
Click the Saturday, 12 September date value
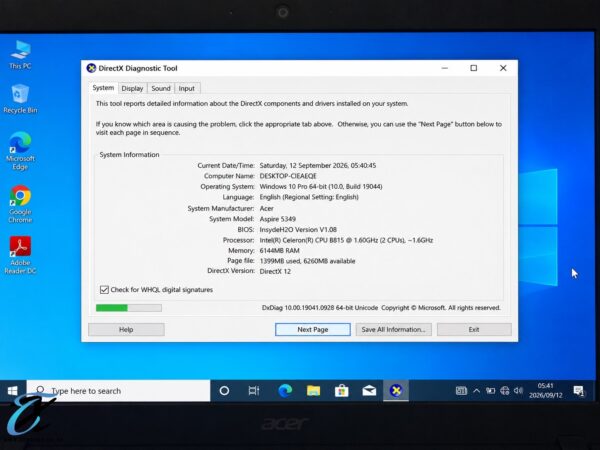[x=318, y=165]
